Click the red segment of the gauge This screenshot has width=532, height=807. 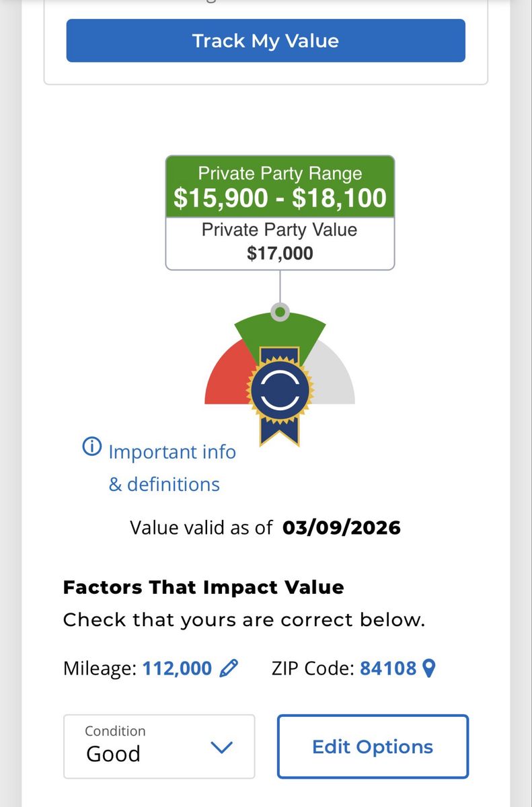[x=225, y=380]
